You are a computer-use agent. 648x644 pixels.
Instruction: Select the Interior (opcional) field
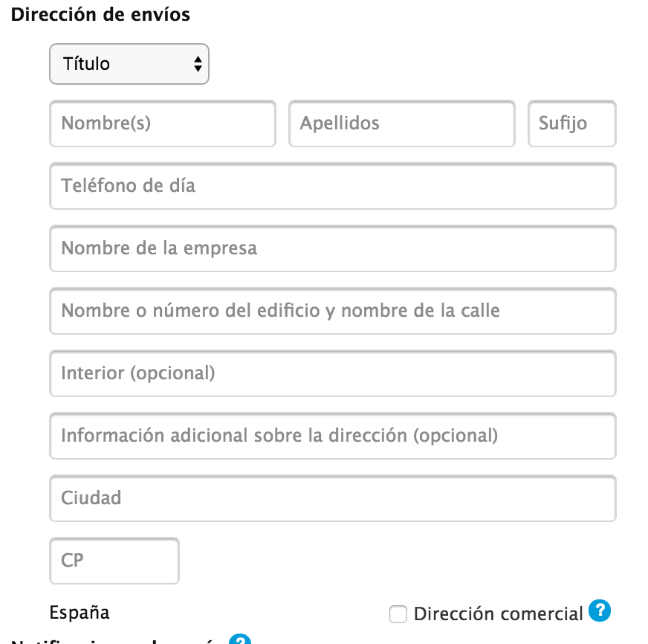tap(332, 373)
